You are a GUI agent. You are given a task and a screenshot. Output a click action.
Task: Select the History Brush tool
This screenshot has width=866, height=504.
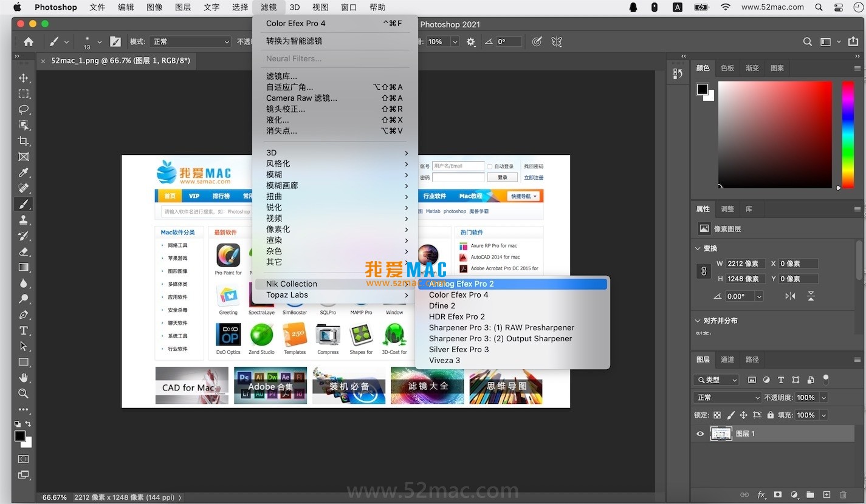[x=24, y=236]
